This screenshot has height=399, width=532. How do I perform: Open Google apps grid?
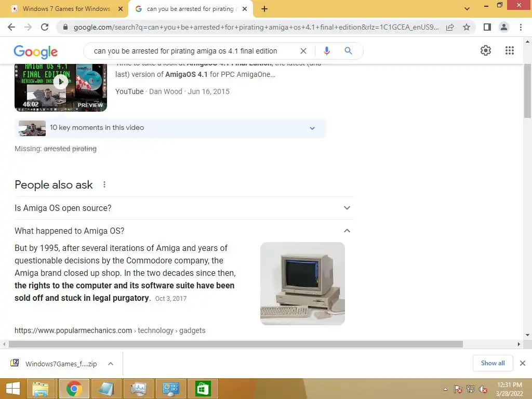[x=510, y=50]
